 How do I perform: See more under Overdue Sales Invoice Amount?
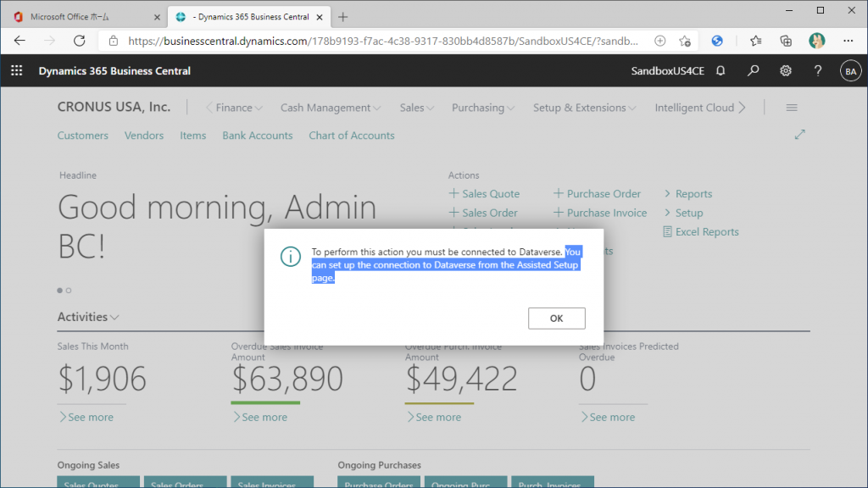[259, 417]
